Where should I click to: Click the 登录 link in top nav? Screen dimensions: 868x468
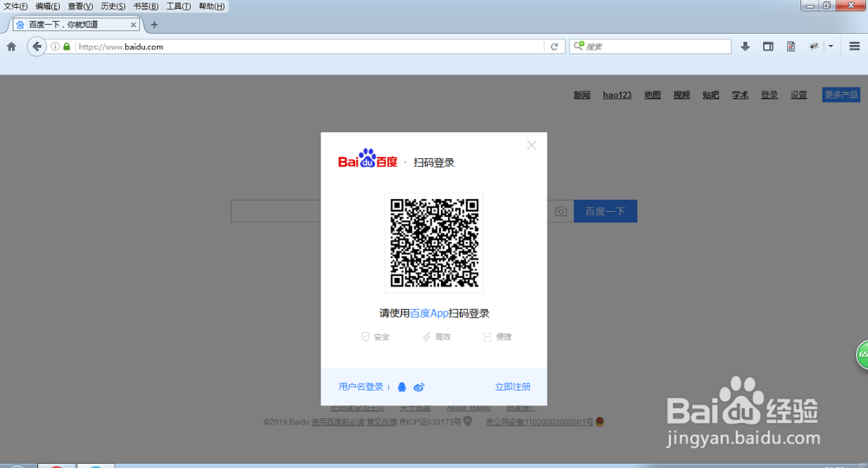click(x=769, y=95)
